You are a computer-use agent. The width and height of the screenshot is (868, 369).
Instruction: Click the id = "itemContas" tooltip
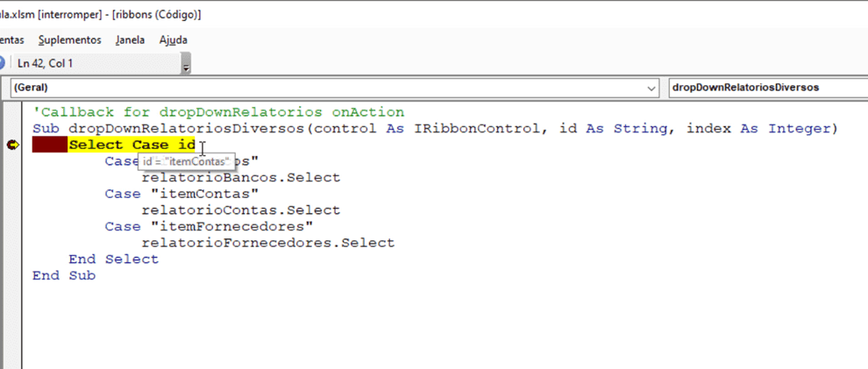tap(187, 162)
